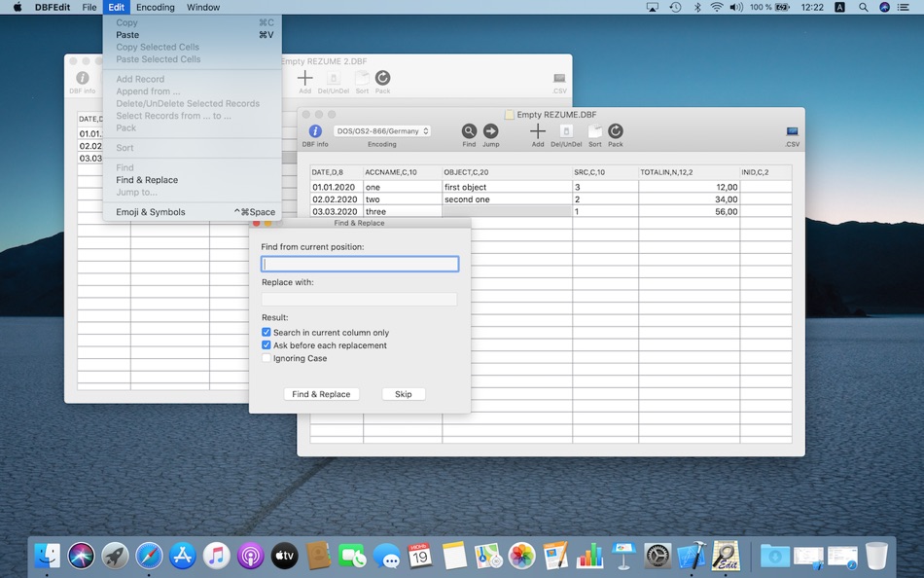Enable the Ignoring Case option
924x578 pixels.
(266, 358)
